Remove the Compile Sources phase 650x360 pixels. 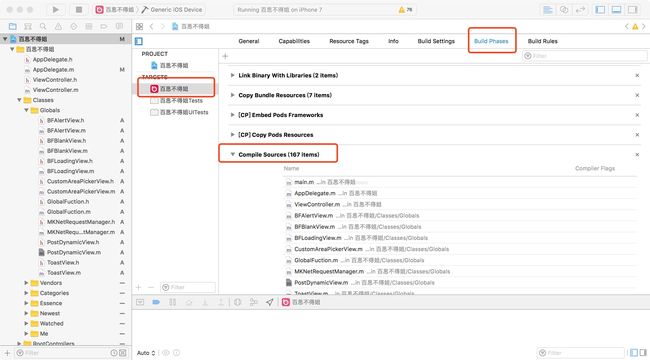coord(637,155)
